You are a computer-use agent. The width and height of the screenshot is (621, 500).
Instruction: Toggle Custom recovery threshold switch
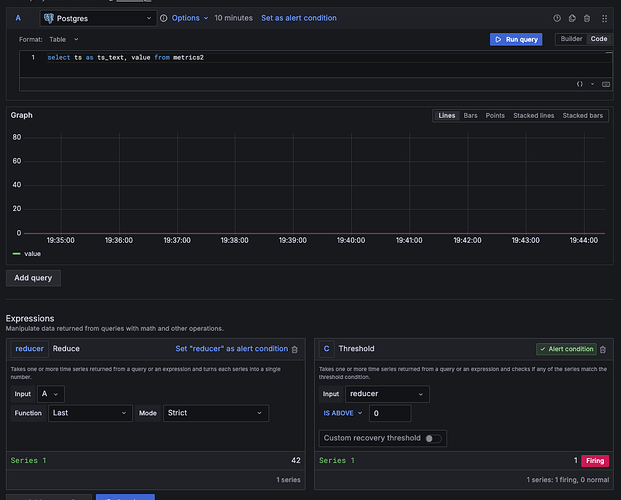pos(433,438)
